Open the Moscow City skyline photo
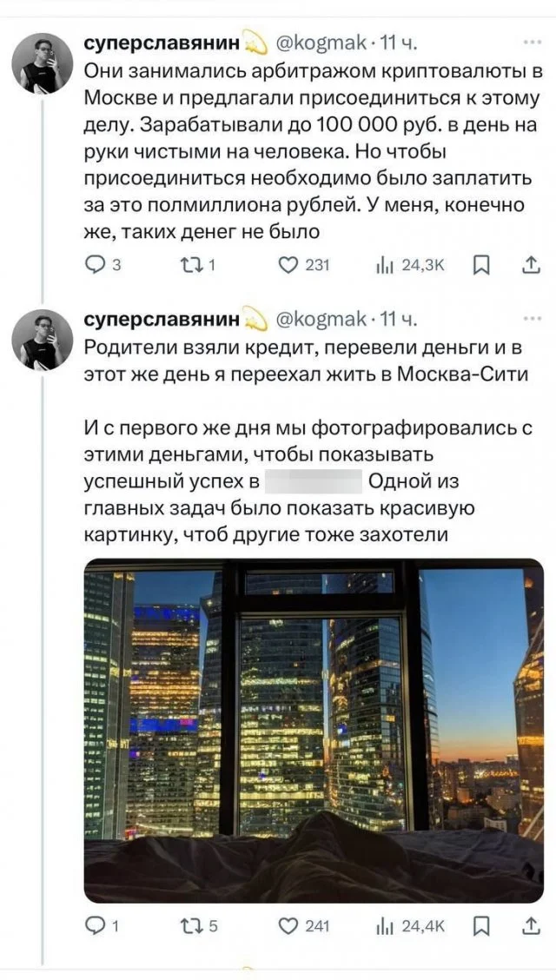This screenshot has height=980, width=556. (x=313, y=730)
